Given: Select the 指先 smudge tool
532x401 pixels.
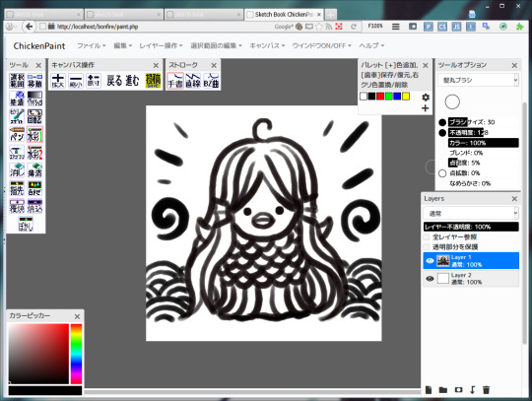Looking at the screenshot, I should (x=17, y=188).
